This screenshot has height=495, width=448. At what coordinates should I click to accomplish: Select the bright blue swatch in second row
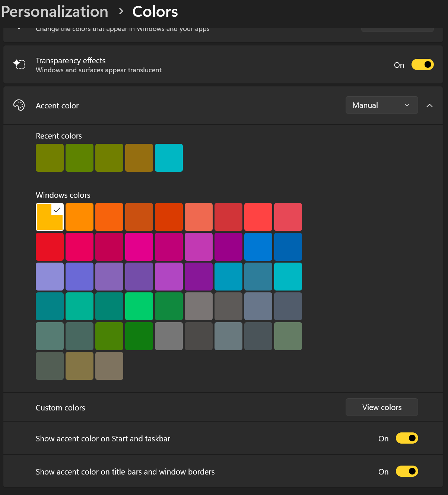pyautogui.click(x=258, y=247)
